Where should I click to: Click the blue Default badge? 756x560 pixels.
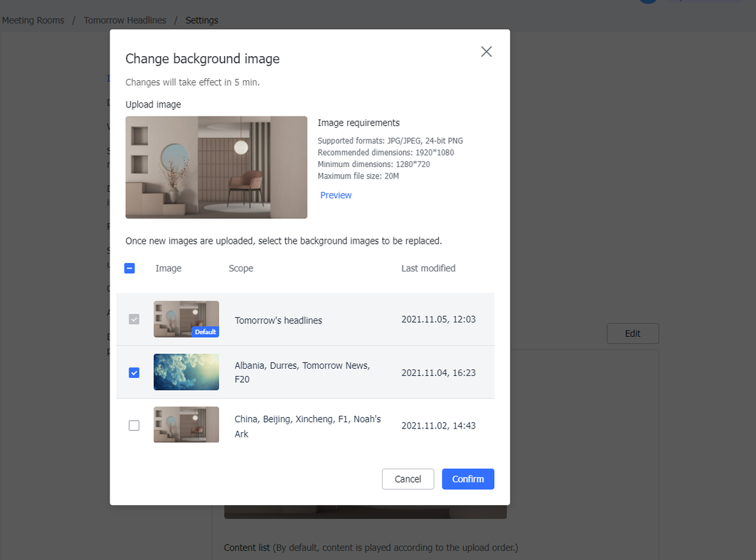[x=206, y=332]
